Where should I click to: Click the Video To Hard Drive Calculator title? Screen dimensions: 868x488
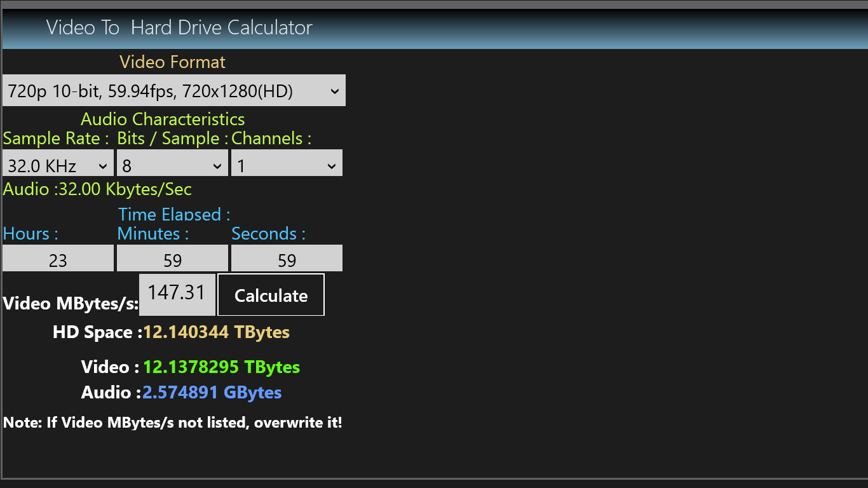coord(179,28)
